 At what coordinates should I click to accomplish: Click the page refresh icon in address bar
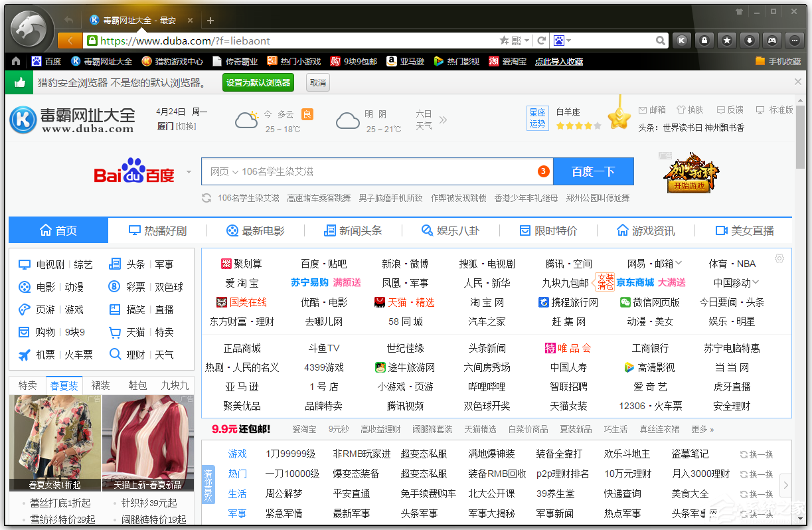point(541,41)
